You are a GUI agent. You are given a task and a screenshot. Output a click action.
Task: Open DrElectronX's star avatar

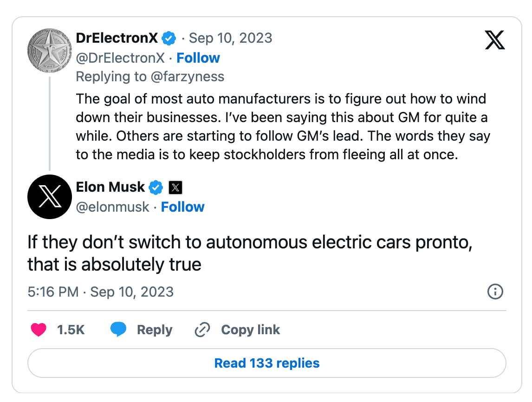49,55
